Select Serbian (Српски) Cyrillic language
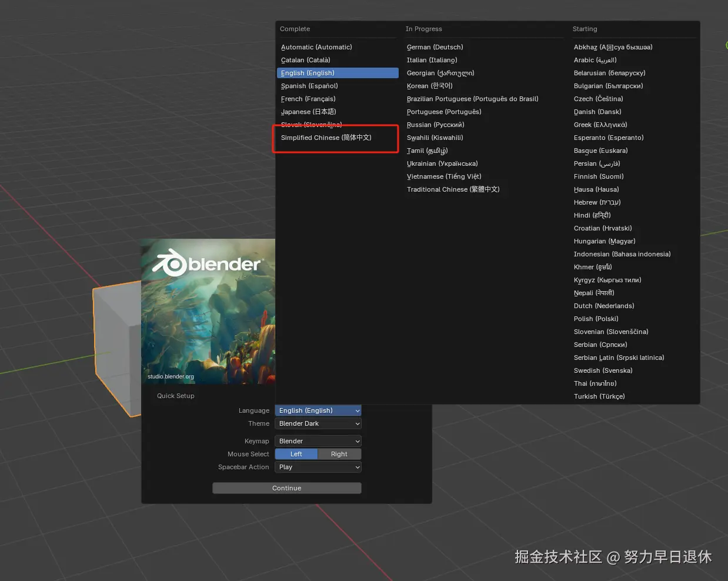The height and width of the screenshot is (581, 728). click(634, 345)
